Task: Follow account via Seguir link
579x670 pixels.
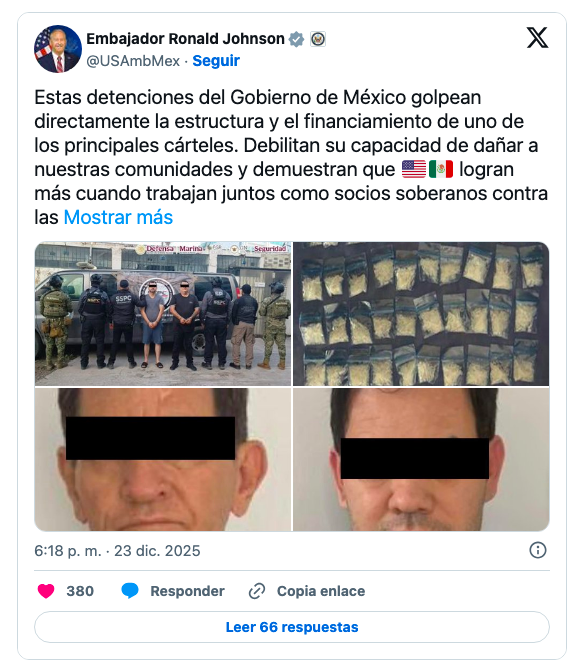Action: click(x=216, y=61)
